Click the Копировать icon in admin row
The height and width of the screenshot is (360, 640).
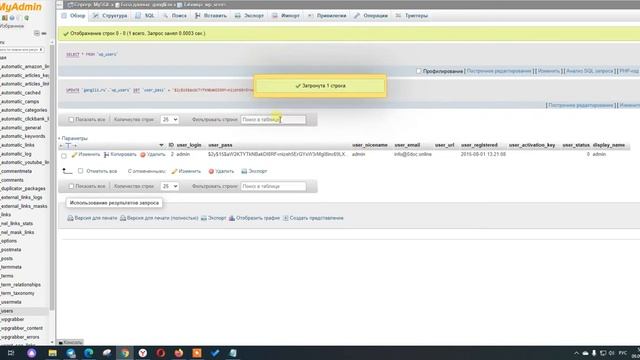coord(106,155)
